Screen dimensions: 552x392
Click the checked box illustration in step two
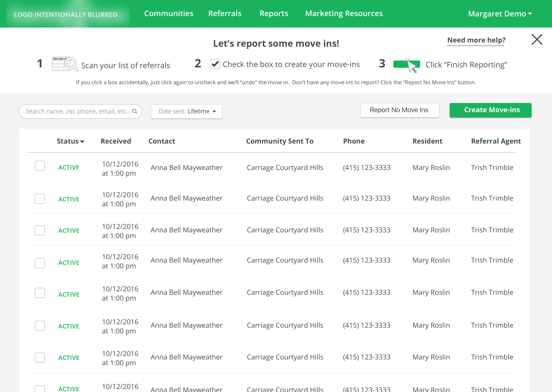pos(215,64)
